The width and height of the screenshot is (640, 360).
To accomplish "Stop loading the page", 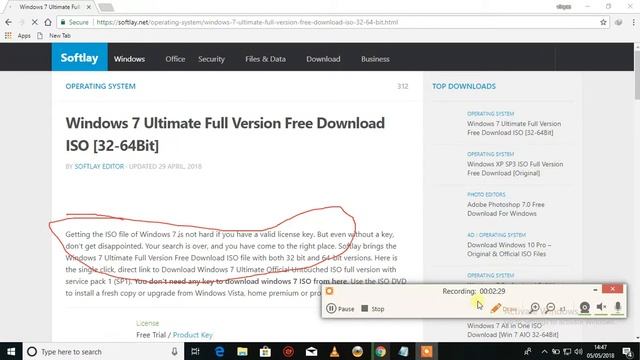I will (x=35, y=22).
